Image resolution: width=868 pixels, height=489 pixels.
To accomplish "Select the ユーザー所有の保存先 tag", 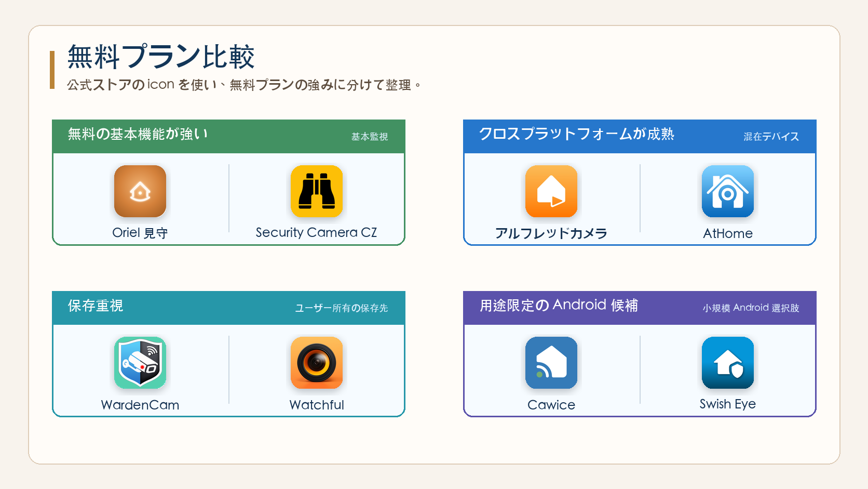I will click(342, 308).
